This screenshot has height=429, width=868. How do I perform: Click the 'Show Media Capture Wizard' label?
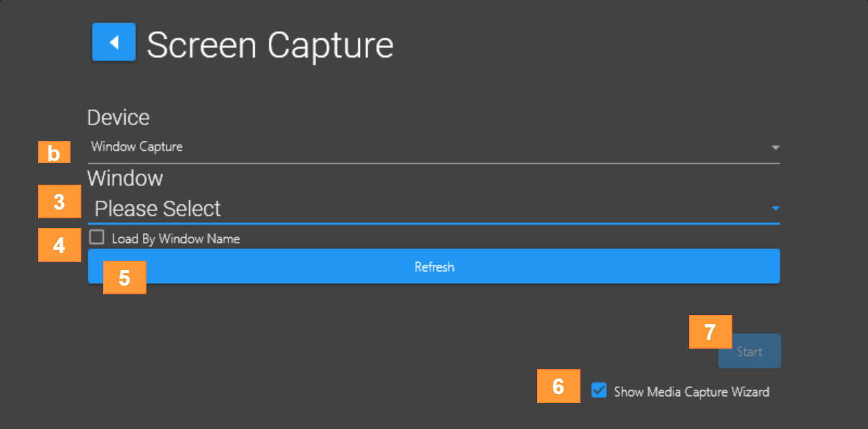(x=691, y=392)
